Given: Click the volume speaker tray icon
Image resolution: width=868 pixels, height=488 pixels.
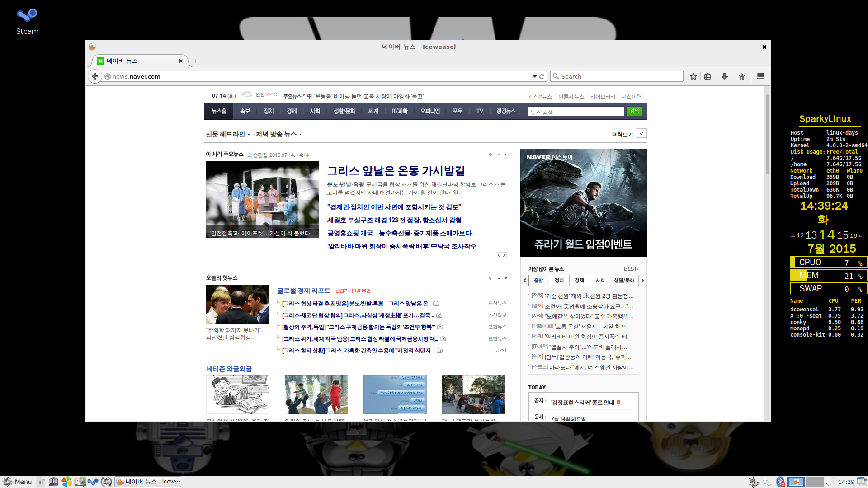Looking at the screenshot, I should point(830,482).
